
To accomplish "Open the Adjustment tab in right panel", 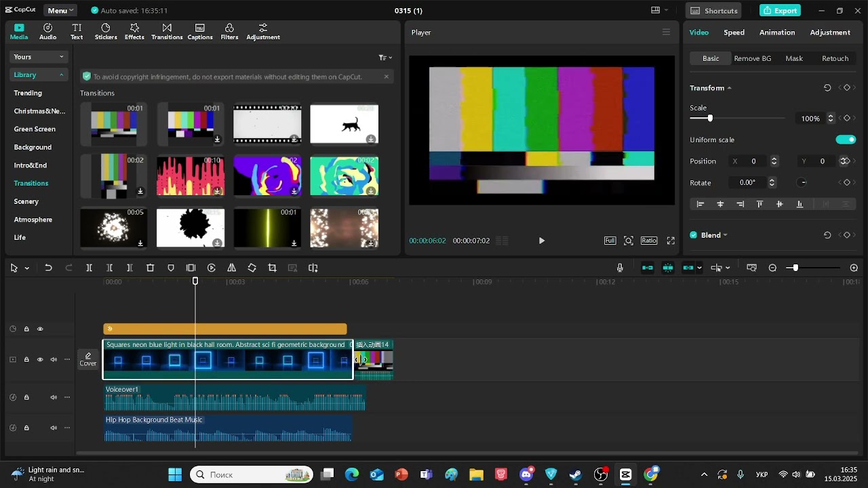I will [x=830, y=33].
